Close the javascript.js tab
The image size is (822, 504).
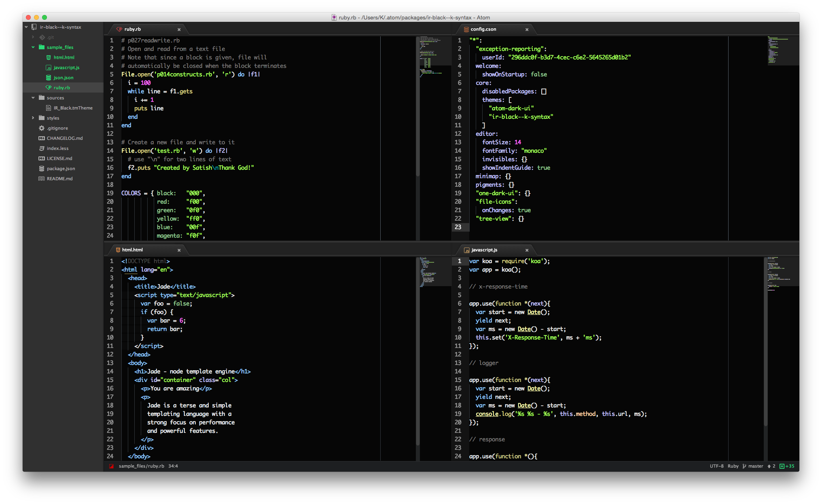coord(527,250)
